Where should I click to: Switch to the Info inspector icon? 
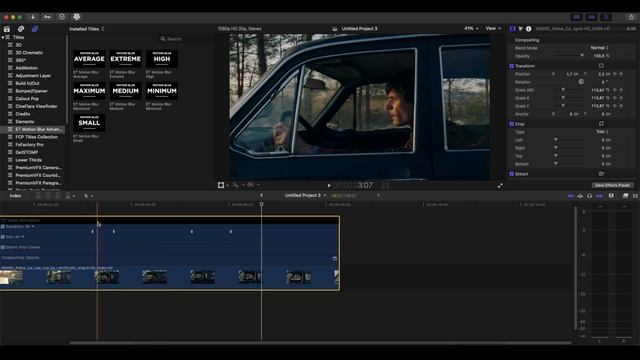click(529, 29)
